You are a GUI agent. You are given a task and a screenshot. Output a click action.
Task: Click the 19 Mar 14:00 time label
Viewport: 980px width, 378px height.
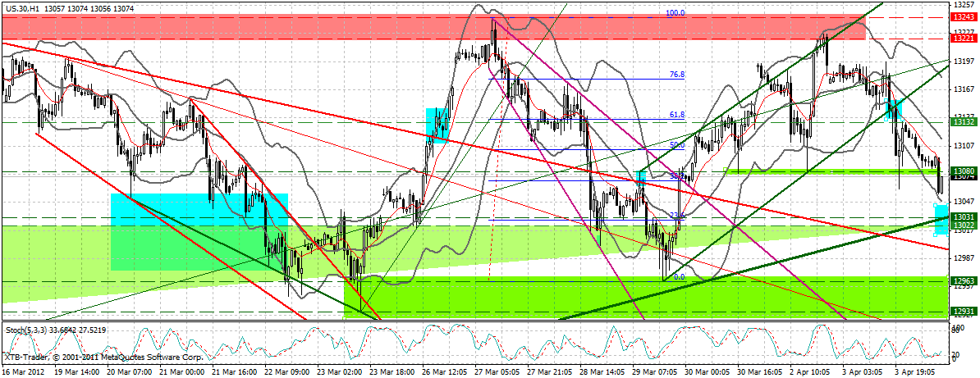pos(76,371)
